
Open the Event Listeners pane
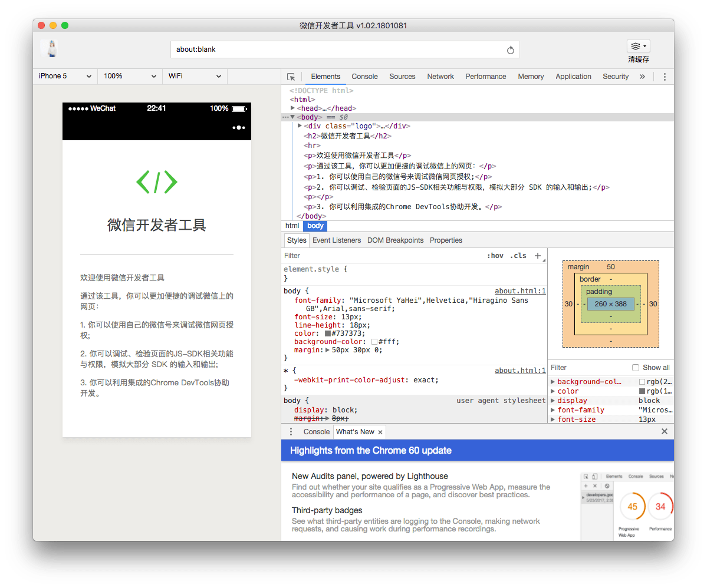(336, 240)
